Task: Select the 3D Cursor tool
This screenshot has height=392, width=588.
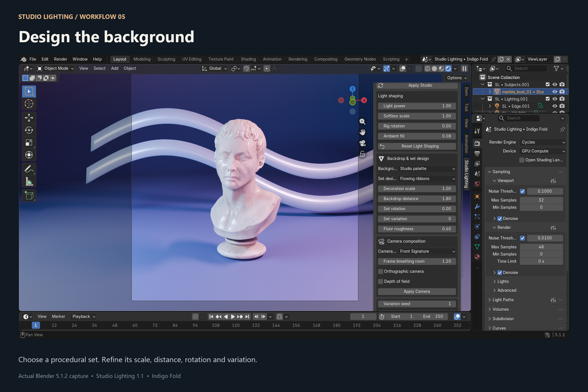Action: coord(29,104)
